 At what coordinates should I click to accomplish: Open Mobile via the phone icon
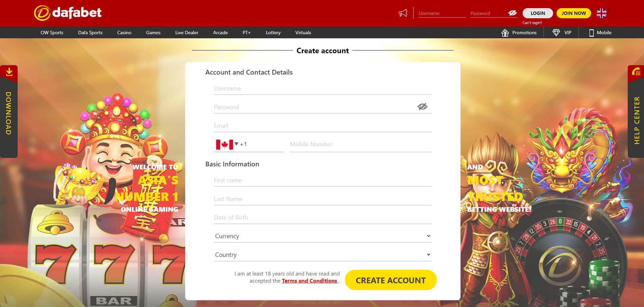click(x=591, y=33)
